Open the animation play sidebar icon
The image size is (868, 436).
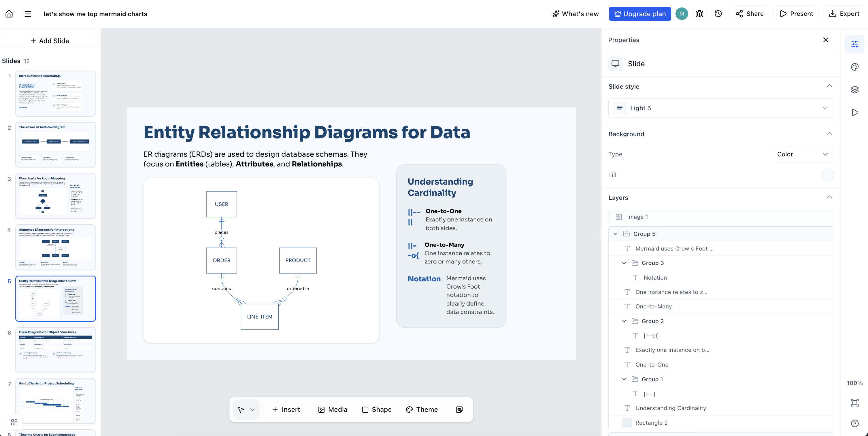[x=854, y=112]
